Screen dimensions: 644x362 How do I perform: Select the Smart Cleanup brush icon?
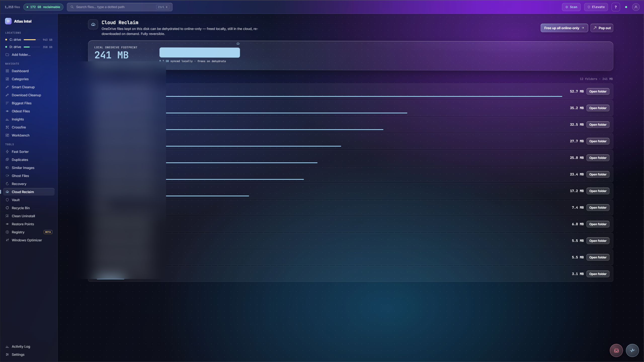pyautogui.click(x=7, y=87)
